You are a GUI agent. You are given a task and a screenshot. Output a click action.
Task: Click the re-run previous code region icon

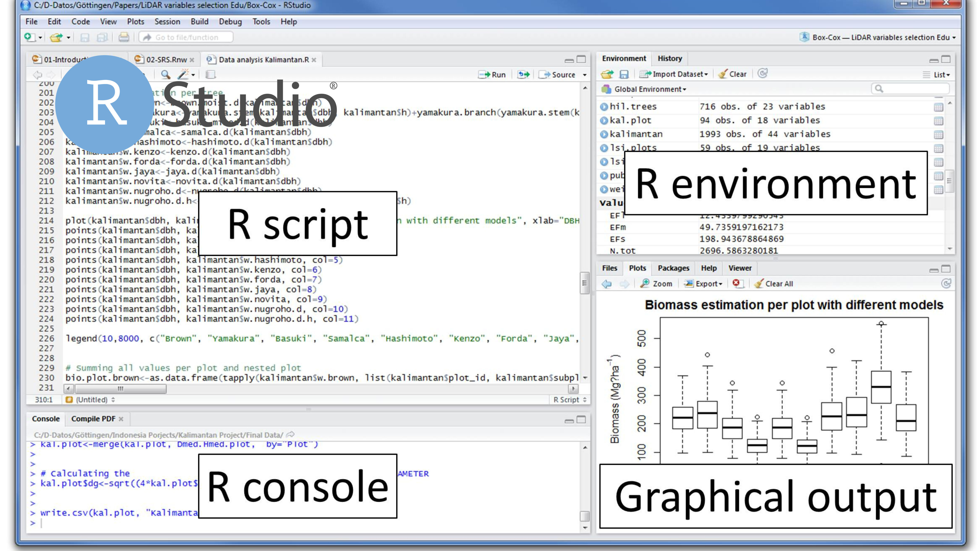pyautogui.click(x=523, y=74)
